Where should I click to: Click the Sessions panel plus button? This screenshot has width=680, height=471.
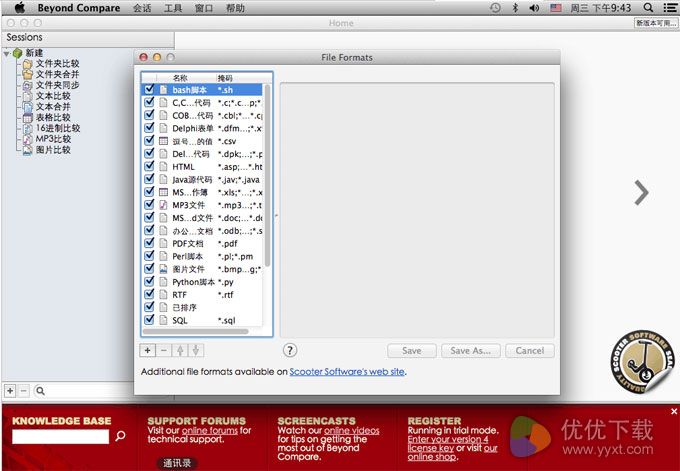tap(10, 391)
